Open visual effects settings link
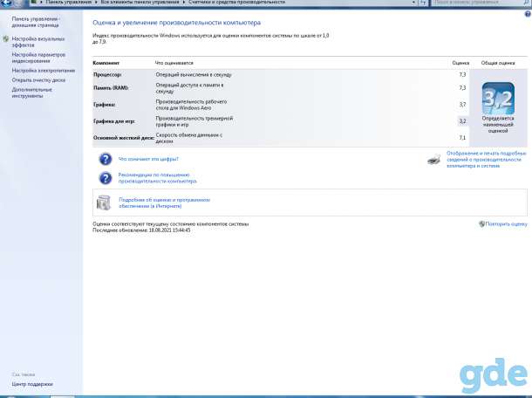Image resolution: width=532 pixels, height=398 pixels. click(38, 42)
